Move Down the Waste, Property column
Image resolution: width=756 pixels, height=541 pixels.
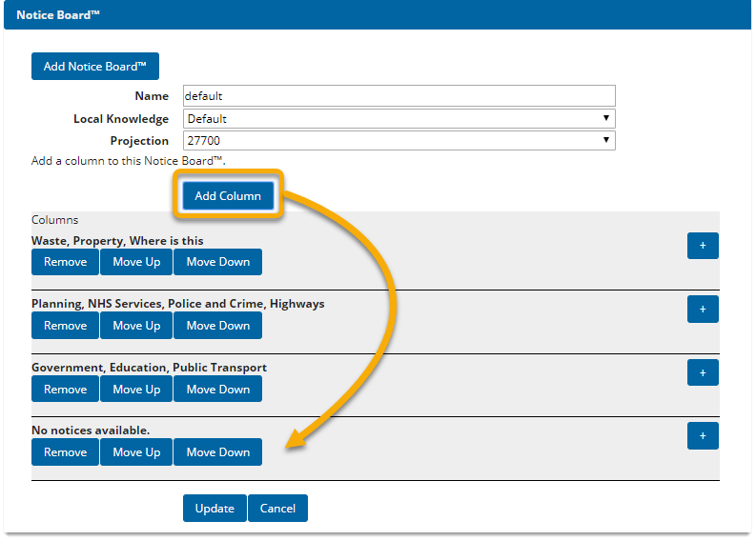[x=217, y=262]
